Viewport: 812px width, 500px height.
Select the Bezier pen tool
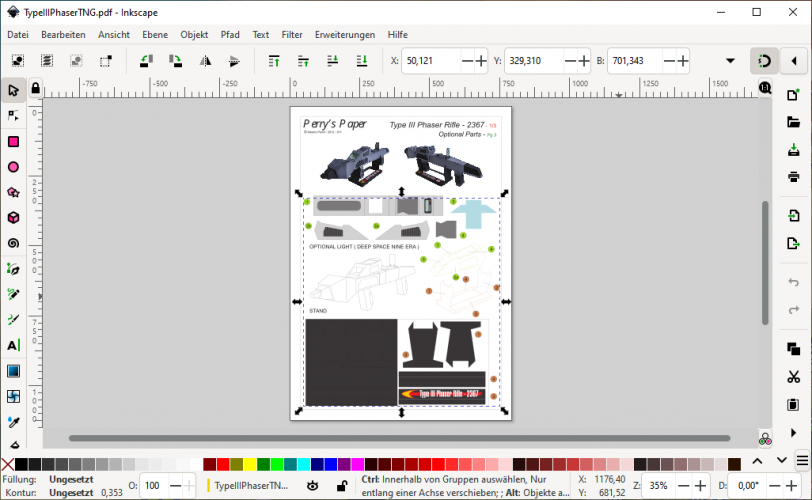tap(13, 269)
